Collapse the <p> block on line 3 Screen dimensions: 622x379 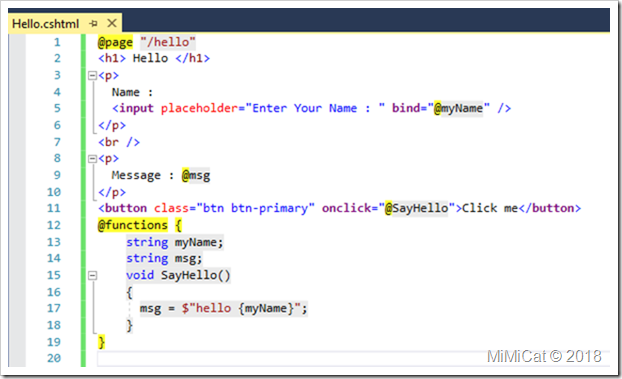[x=92, y=75]
